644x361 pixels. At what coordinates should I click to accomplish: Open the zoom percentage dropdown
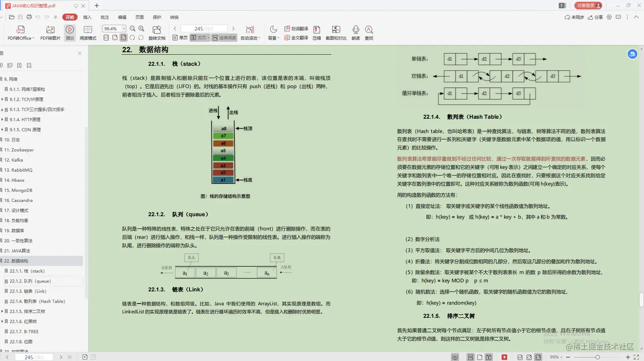tap(124, 28)
